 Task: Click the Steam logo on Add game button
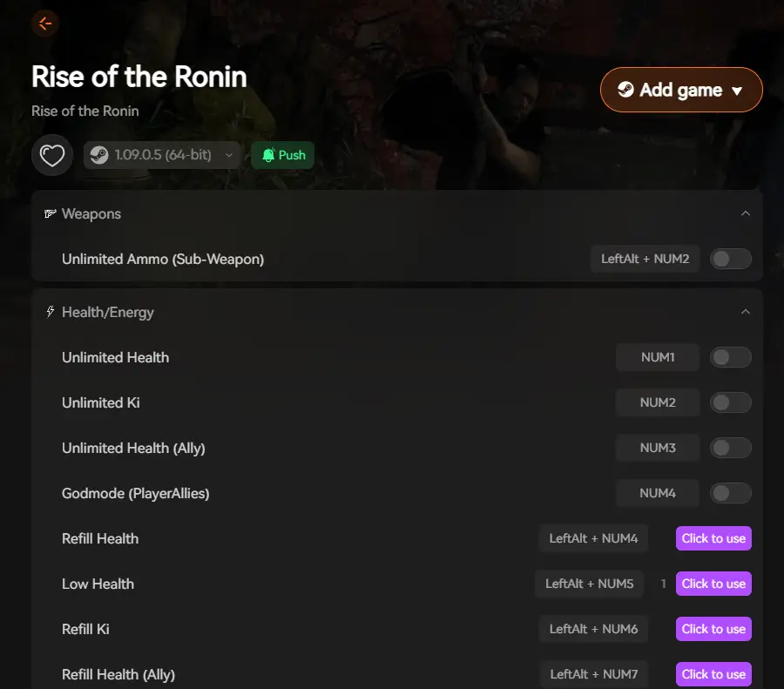pyautogui.click(x=626, y=89)
